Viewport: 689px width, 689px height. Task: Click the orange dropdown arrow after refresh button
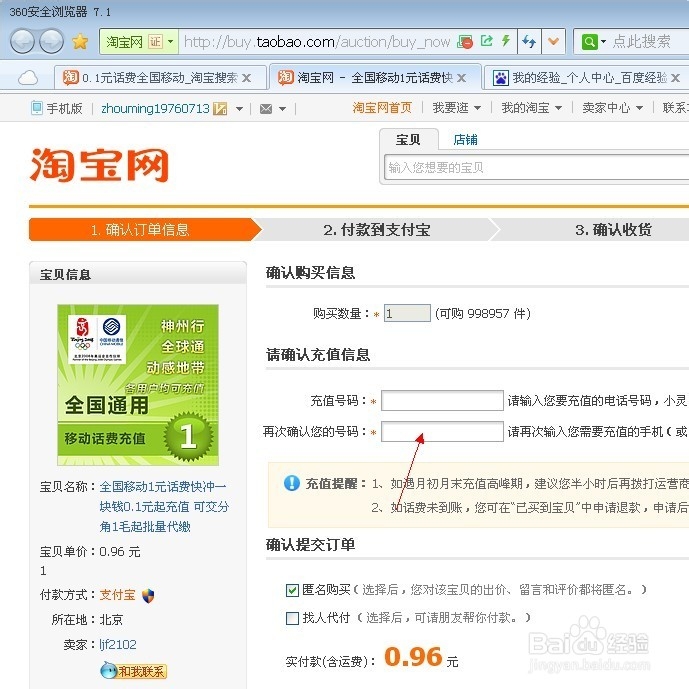point(553,42)
